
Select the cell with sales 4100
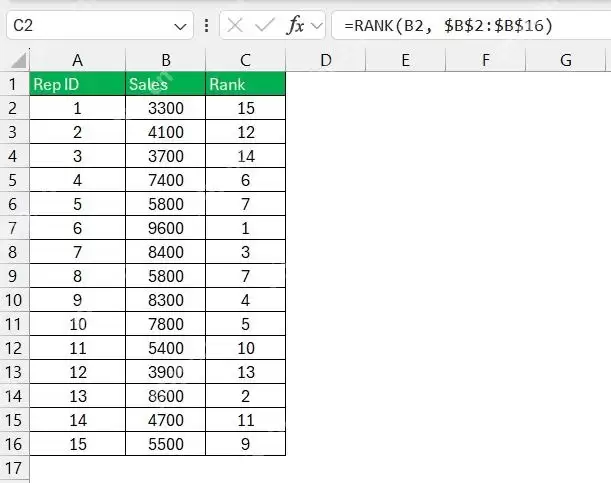coord(166,132)
